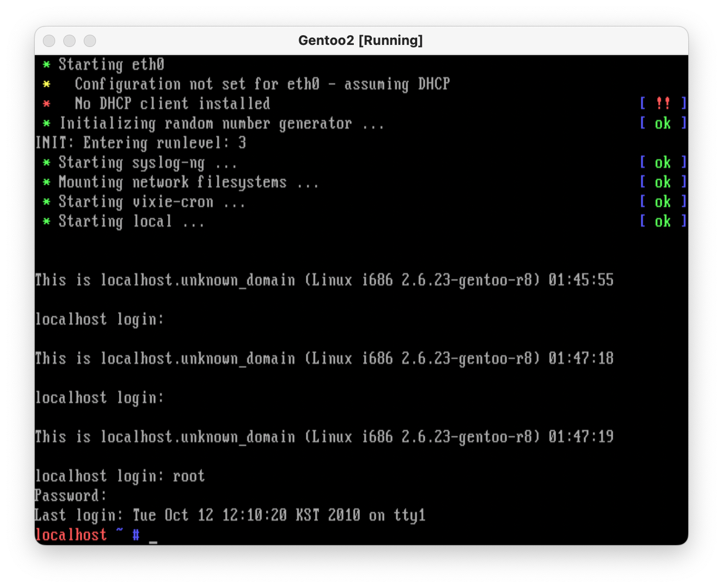This screenshot has height=588, width=723.
Task: Click the Gentoo2 [Running] window title
Action: pos(360,40)
